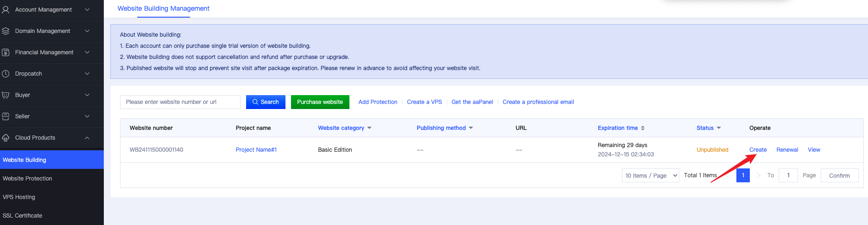Image resolution: width=868 pixels, height=225 pixels.
Task: Click the Cloud Products icon
Action: pyautogui.click(x=6, y=138)
